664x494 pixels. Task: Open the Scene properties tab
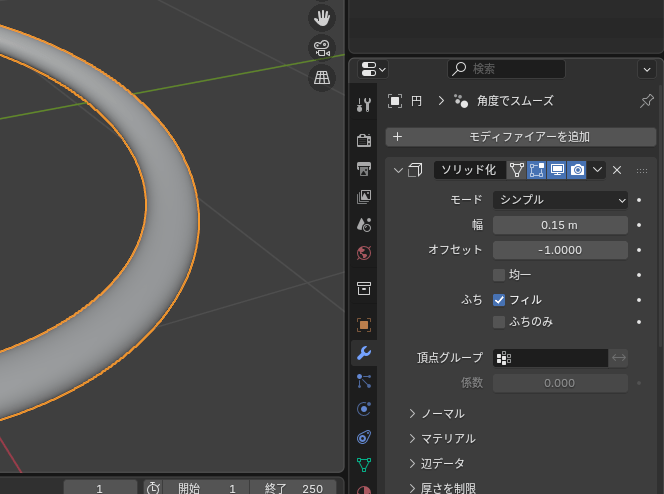point(364,225)
